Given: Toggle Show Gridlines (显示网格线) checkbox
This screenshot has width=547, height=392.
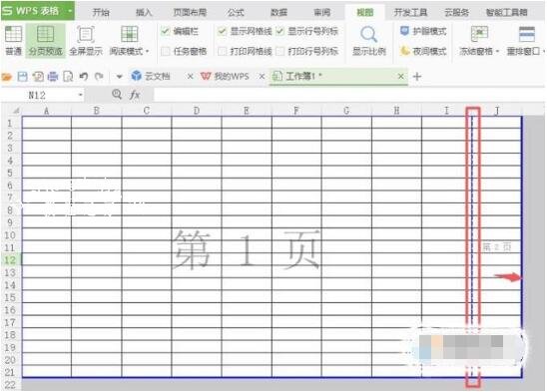Looking at the screenshot, I should 222,31.
